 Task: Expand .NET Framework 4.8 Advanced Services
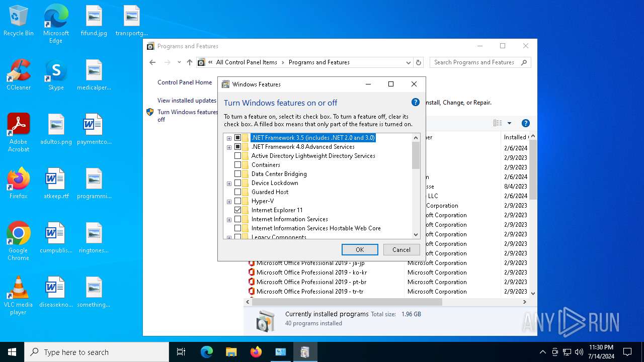pos(229,147)
